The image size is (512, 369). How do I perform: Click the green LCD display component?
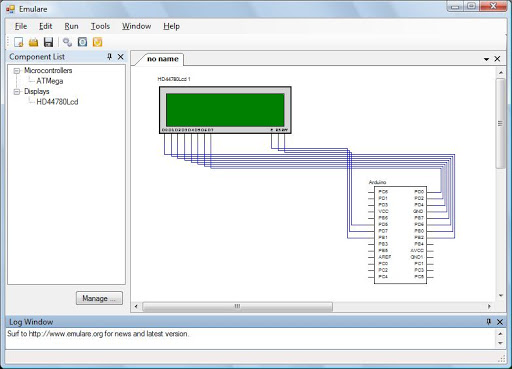(225, 110)
